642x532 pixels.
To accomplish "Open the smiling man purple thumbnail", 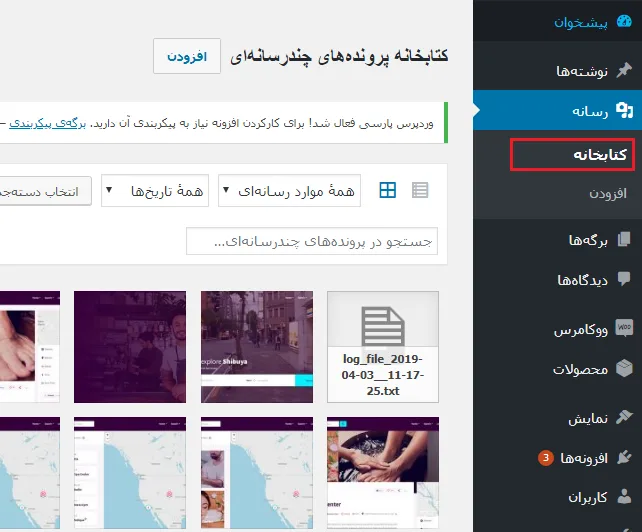I will (130, 347).
